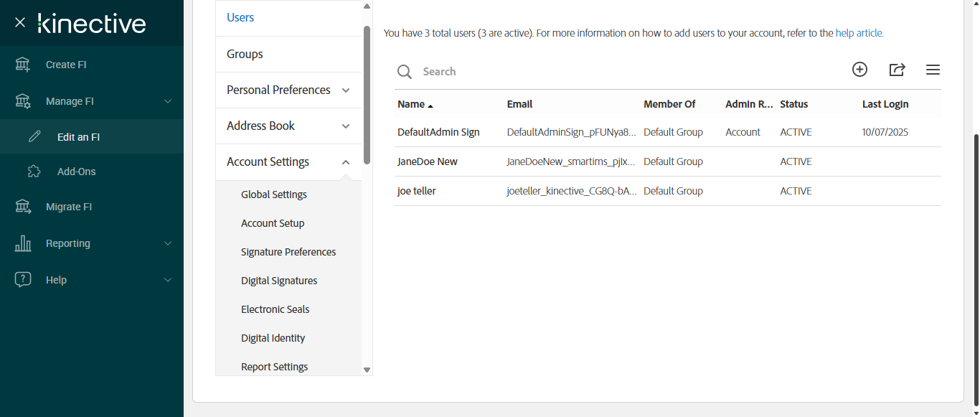Collapse the Account Settings section

coord(346,162)
